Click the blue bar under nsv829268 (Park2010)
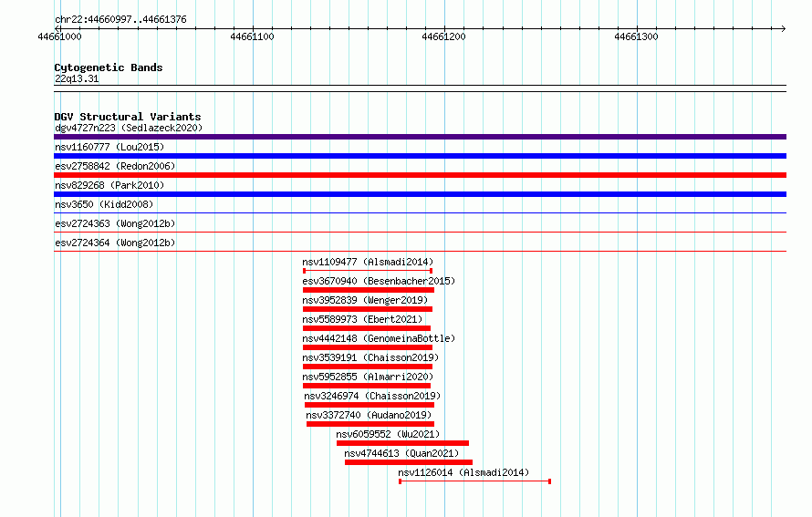 point(420,194)
